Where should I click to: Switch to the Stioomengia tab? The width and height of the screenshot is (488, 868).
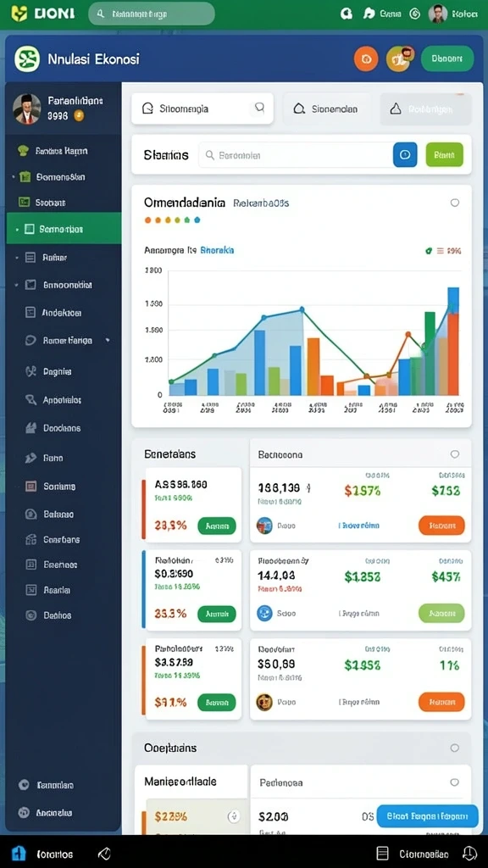tap(202, 108)
